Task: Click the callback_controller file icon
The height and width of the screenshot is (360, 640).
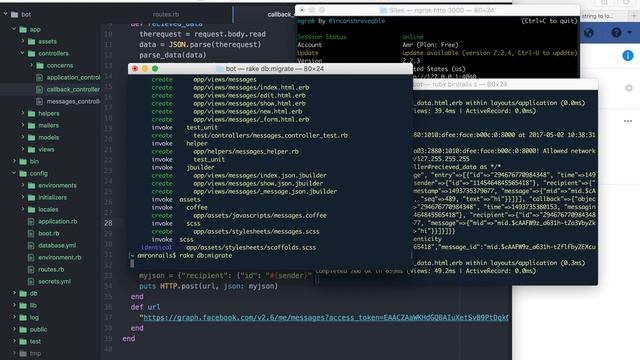Action: (x=39, y=89)
